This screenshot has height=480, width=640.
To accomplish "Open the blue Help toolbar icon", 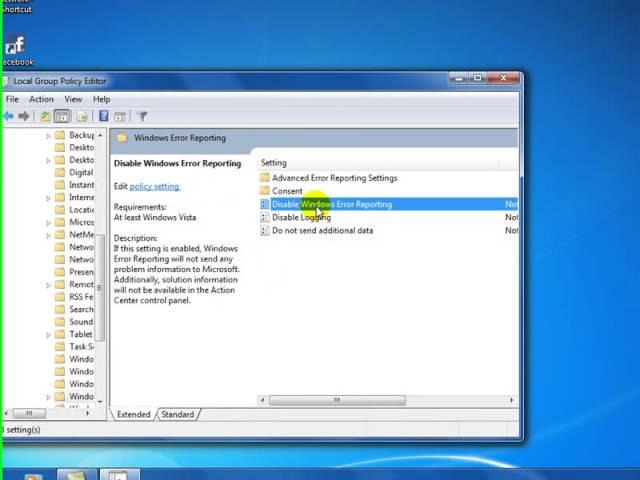I will (x=104, y=116).
